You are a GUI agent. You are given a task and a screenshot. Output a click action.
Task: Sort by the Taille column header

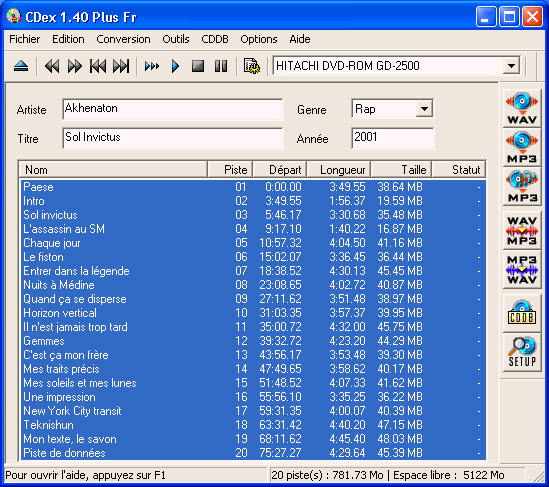point(401,169)
